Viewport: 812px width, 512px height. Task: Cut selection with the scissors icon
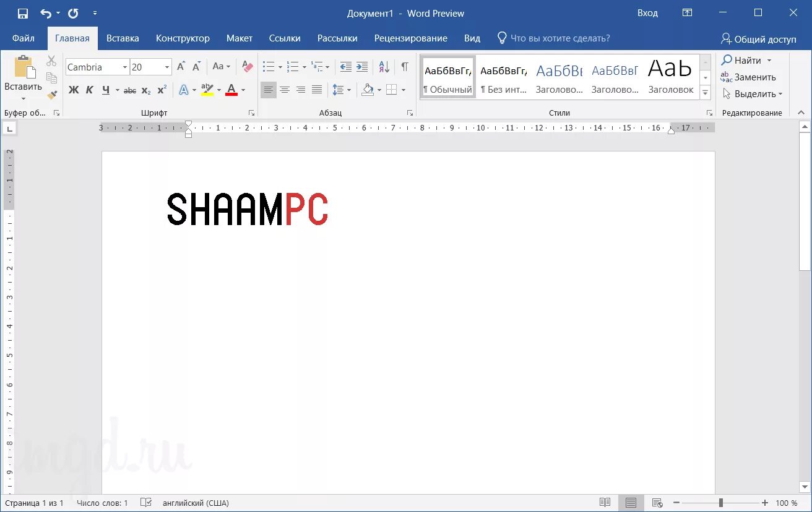click(x=51, y=61)
